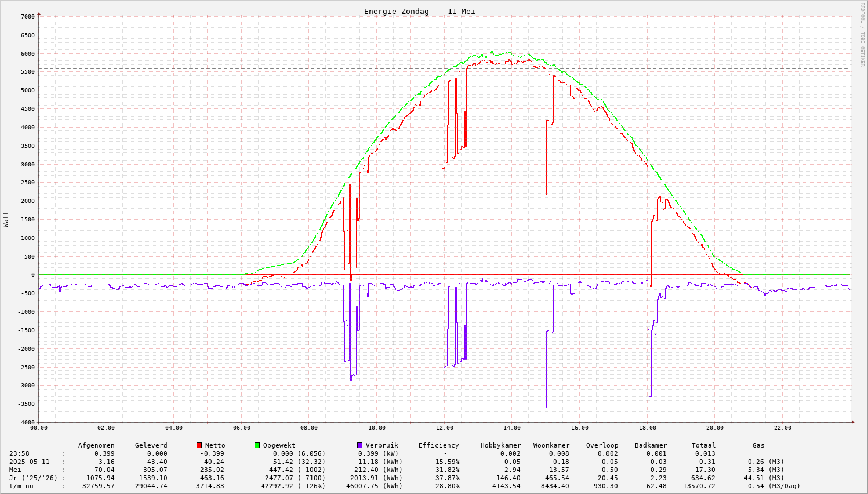868x494 pixels.
Task: Click the chart title Energie Zondag 11 Mei
Action: coord(419,12)
